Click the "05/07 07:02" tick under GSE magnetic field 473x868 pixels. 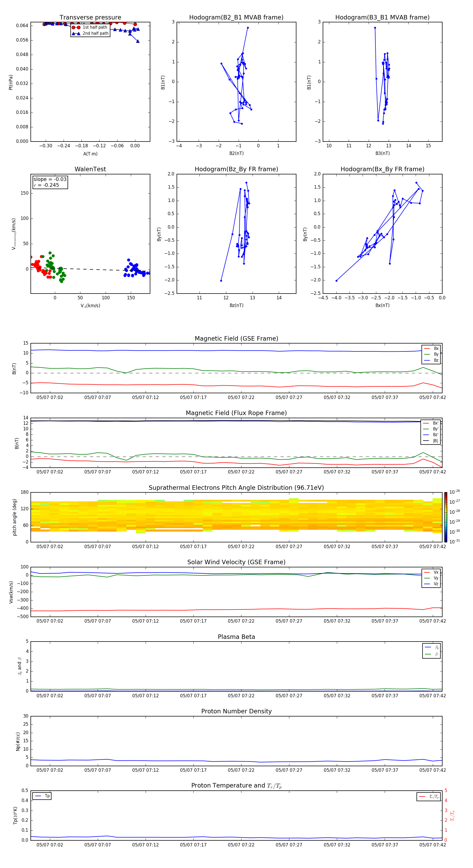coord(50,397)
